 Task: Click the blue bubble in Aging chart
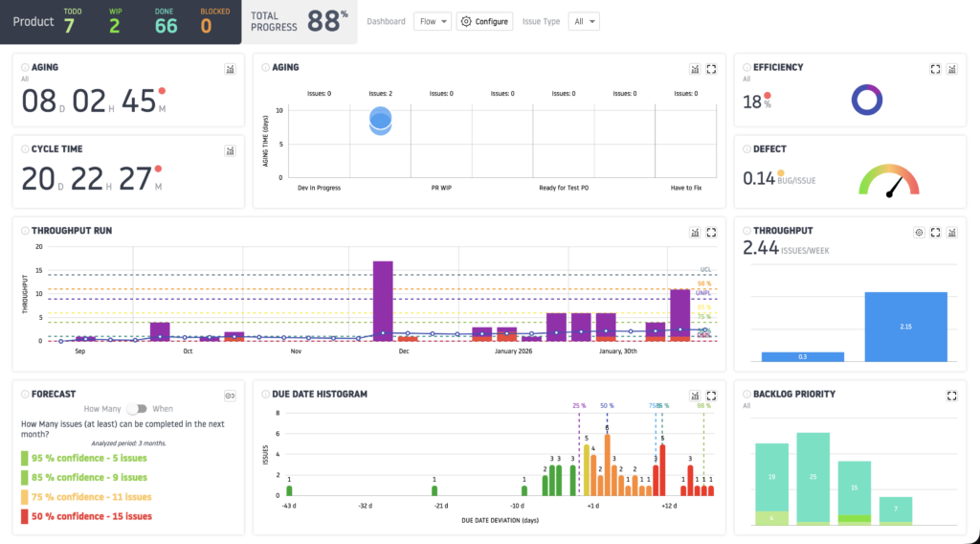380,121
